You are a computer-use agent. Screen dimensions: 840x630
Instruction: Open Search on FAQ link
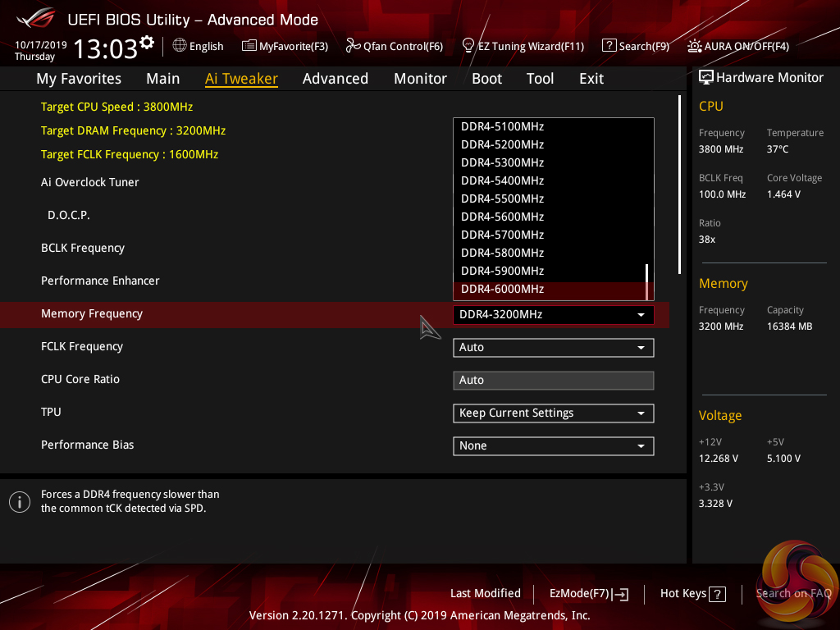[793, 593]
